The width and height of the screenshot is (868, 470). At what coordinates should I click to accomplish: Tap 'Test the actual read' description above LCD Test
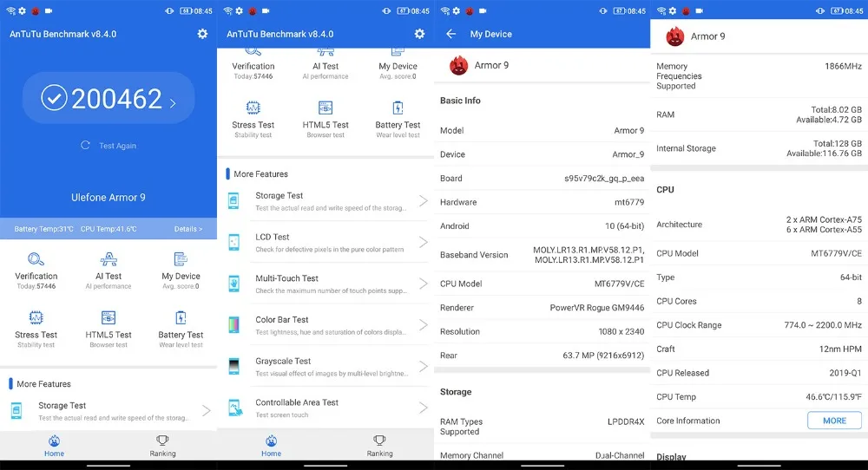click(x=331, y=208)
